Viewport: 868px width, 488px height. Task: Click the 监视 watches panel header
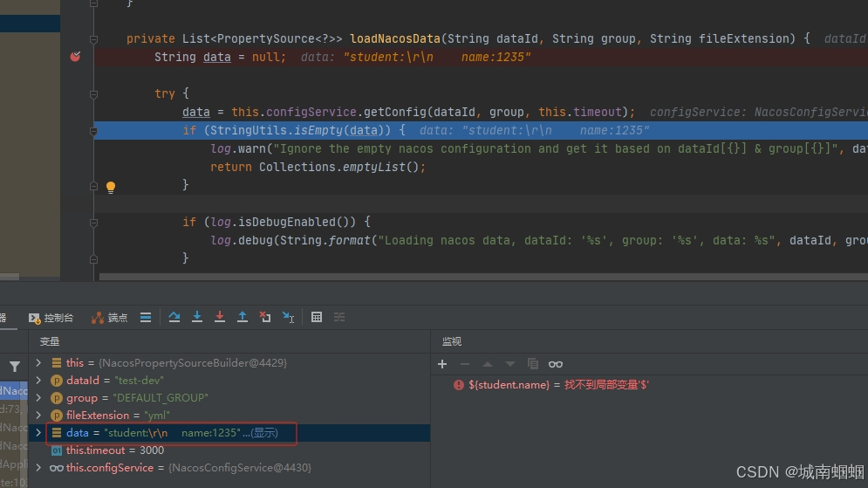pos(452,341)
